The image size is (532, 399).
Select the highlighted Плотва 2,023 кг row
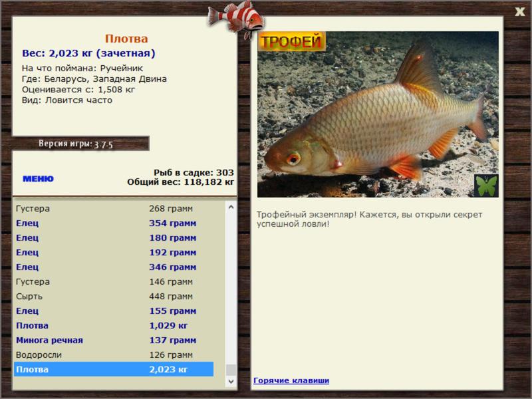pos(114,369)
